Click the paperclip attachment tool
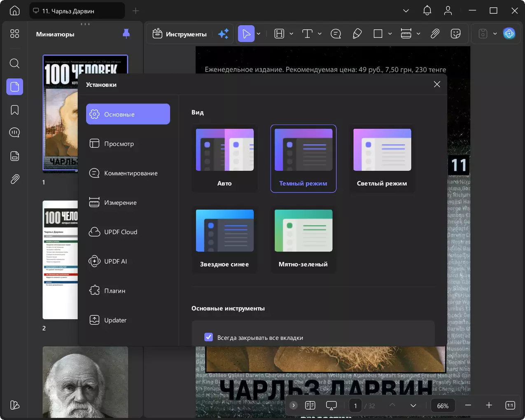The height and width of the screenshot is (420, 525). 435,34
